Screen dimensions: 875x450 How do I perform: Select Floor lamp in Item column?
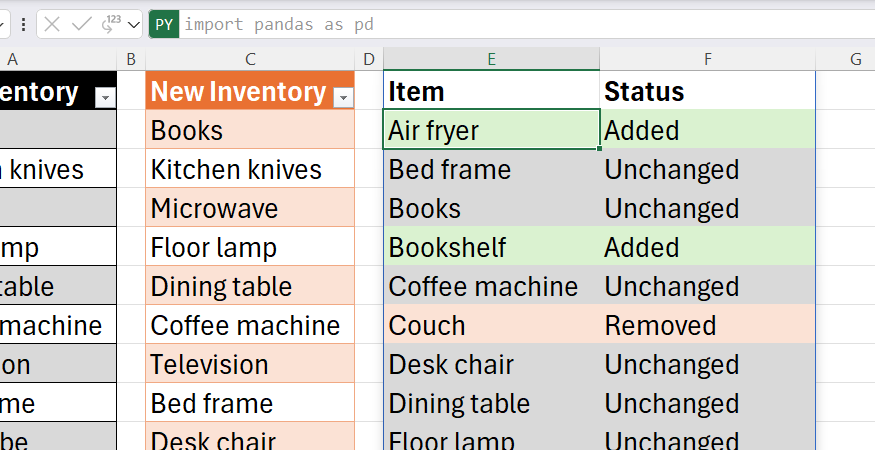[492, 437]
